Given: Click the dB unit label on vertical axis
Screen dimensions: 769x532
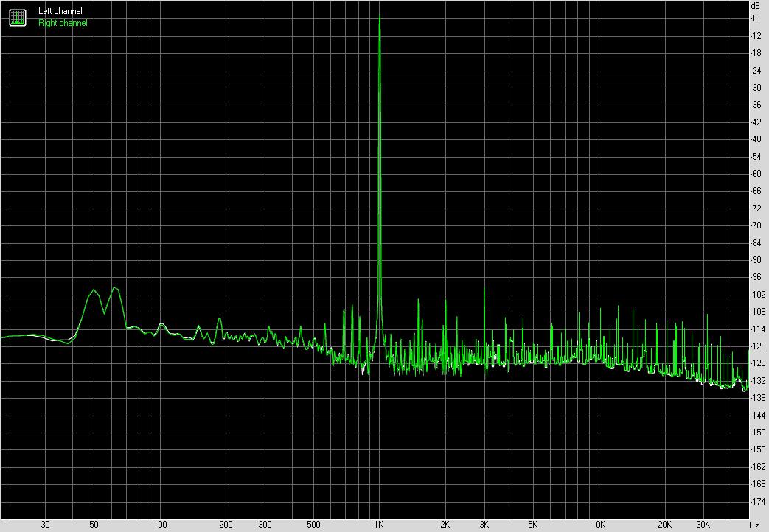Looking at the screenshot, I should tap(754, 6).
